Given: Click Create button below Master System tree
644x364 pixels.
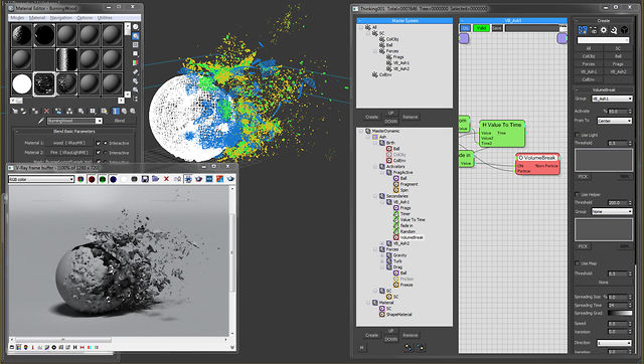Looking at the screenshot, I should point(372,117).
